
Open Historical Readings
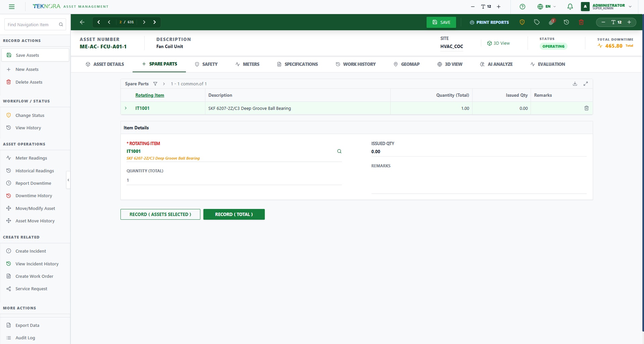click(x=35, y=171)
